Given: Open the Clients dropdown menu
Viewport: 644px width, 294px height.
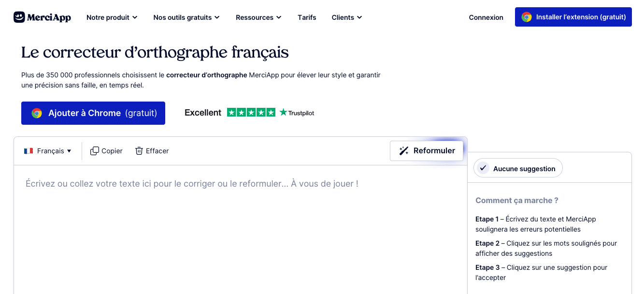Looking at the screenshot, I should coord(347,17).
